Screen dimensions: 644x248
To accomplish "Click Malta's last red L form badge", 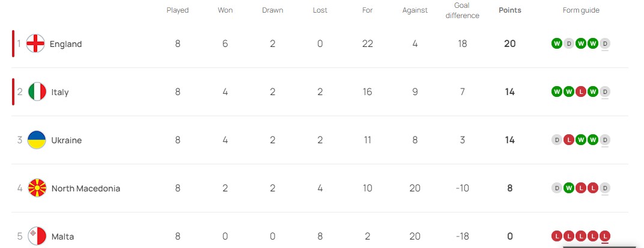I will (x=605, y=236).
